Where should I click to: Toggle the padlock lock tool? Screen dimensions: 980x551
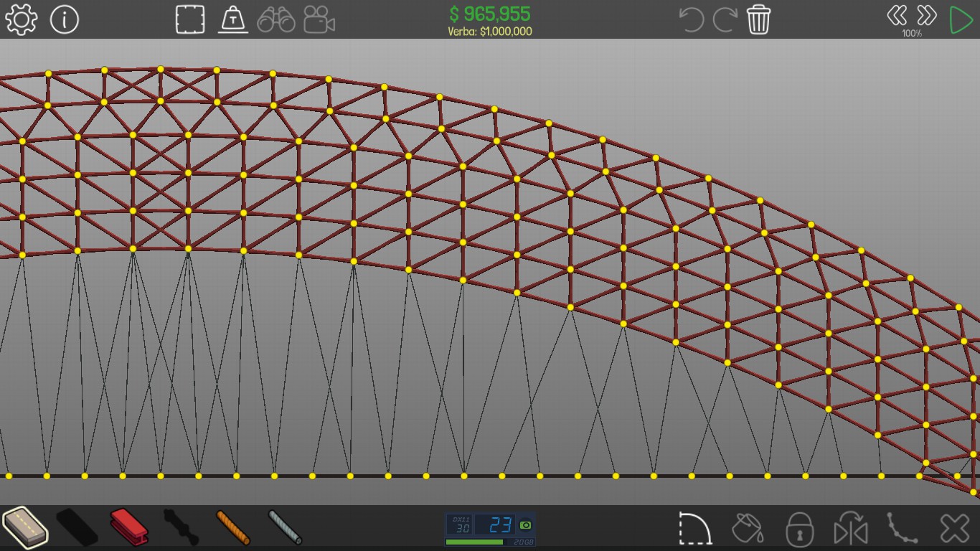click(x=798, y=529)
